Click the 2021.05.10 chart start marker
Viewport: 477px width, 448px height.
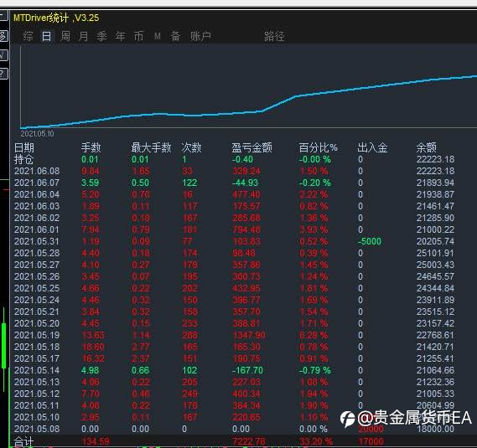37,134
